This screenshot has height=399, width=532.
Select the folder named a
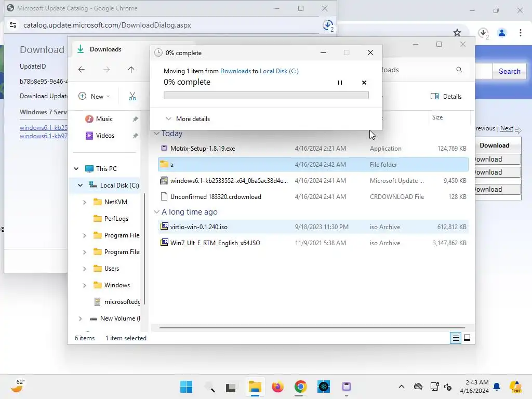313,165
